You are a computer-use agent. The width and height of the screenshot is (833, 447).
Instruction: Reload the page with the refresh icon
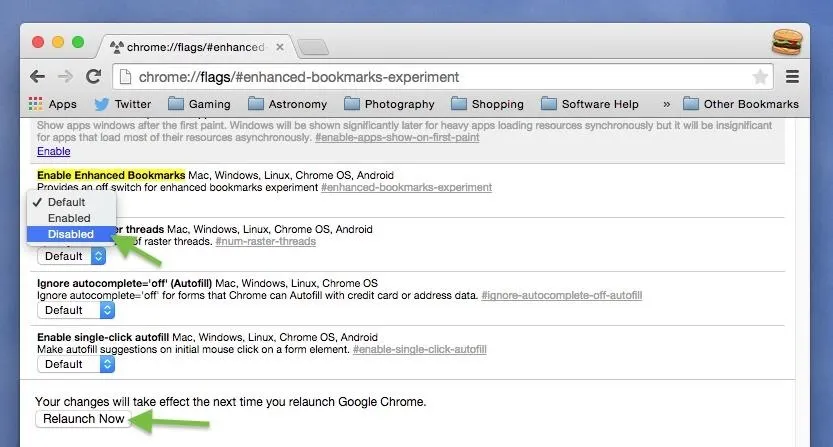94,77
